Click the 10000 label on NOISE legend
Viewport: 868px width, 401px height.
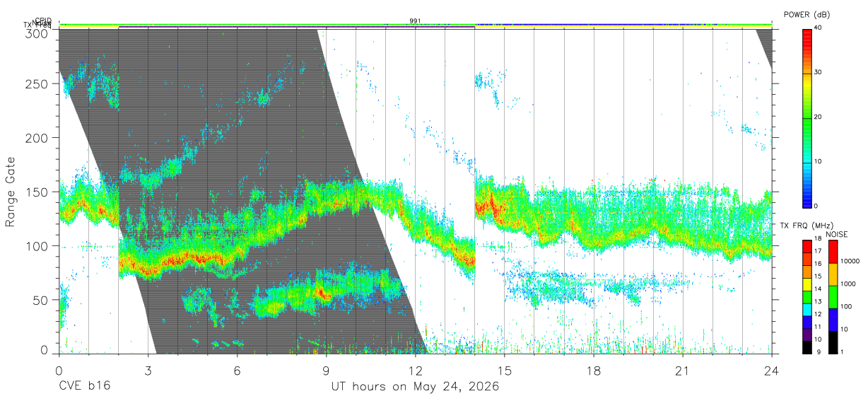(851, 262)
